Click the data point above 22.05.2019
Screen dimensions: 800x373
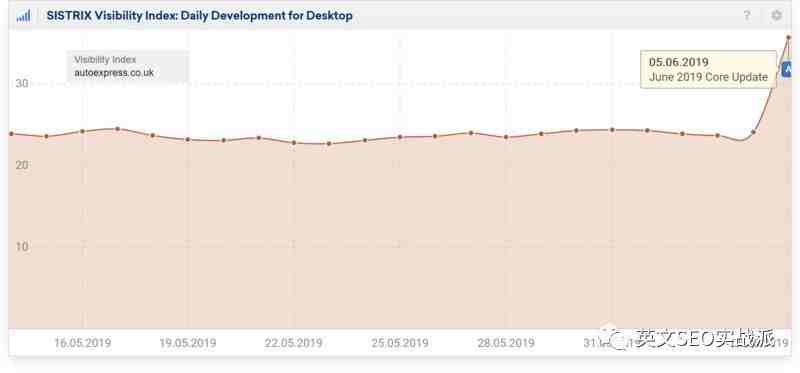click(x=294, y=143)
